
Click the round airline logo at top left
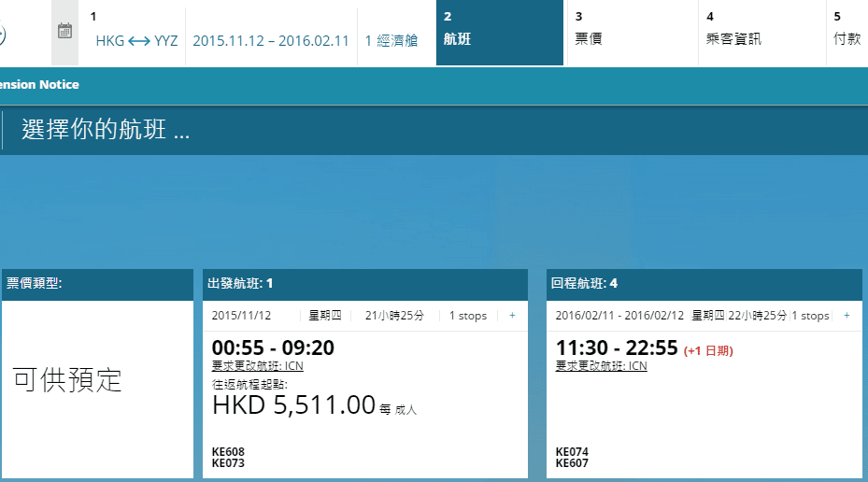pyautogui.click(x=2, y=35)
